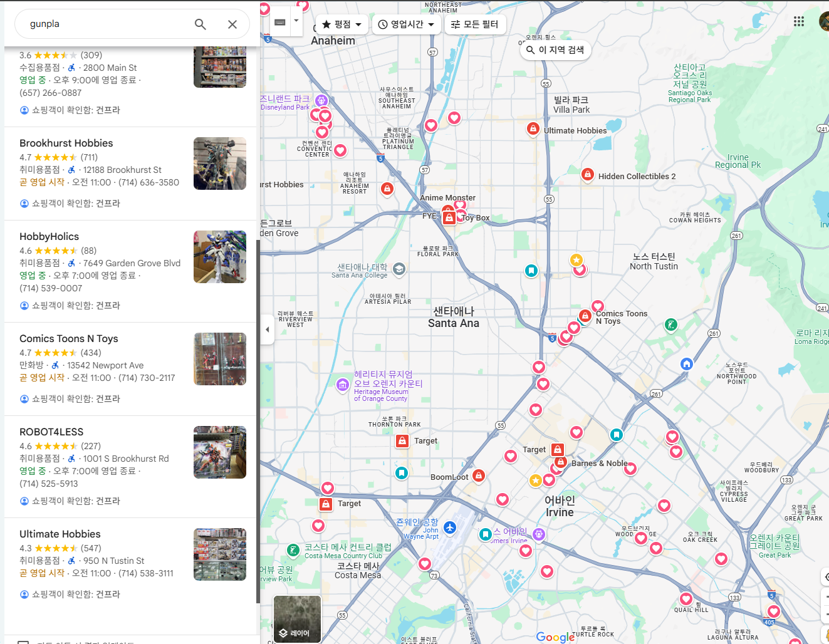829x644 pixels.
Task: Open HobbyHolics listing title
Action: [x=50, y=237]
